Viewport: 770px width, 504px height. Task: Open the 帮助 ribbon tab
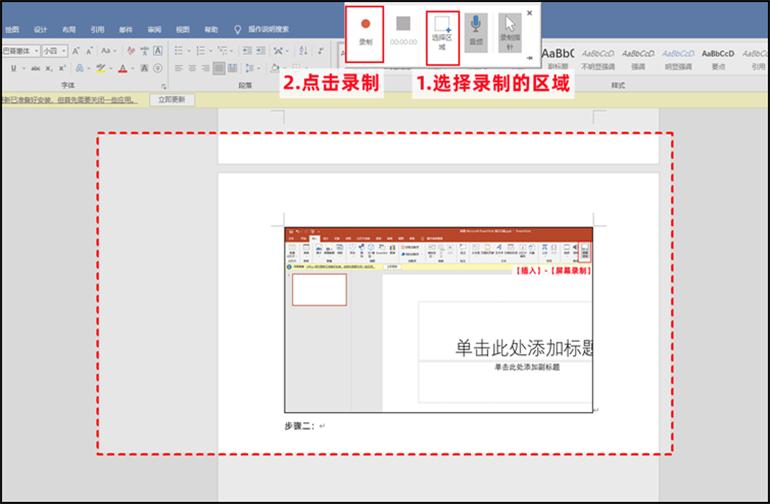pos(211,29)
